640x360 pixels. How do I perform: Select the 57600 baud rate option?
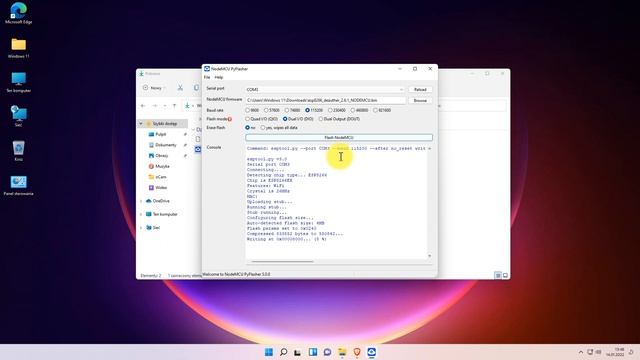point(272,110)
